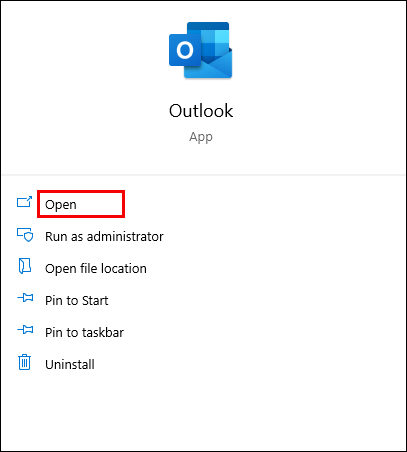Click the divider line above the actions list
Viewport: 407px width, 452px height.
click(203, 174)
